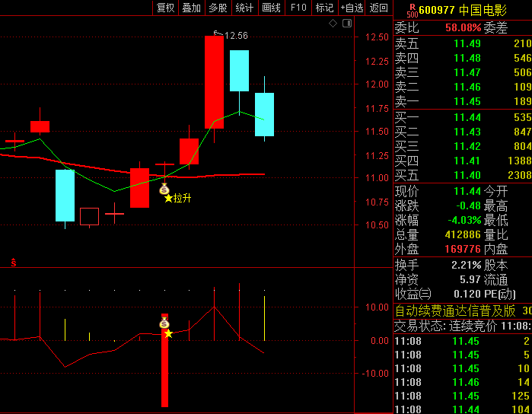Click the stock title 600977 中国电影
The height and width of the screenshot is (414, 532).
click(x=463, y=10)
